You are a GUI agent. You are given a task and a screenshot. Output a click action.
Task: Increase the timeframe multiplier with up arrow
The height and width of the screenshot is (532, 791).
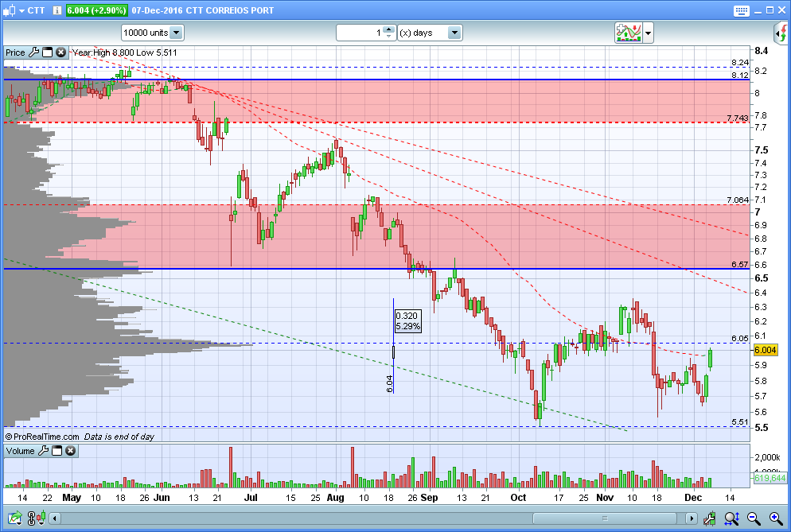pos(388,29)
